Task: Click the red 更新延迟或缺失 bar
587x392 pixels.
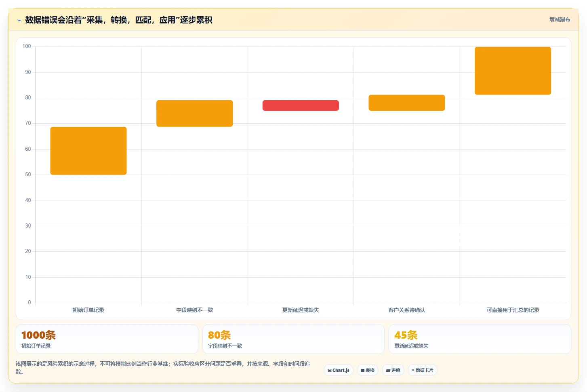Action: (301, 105)
